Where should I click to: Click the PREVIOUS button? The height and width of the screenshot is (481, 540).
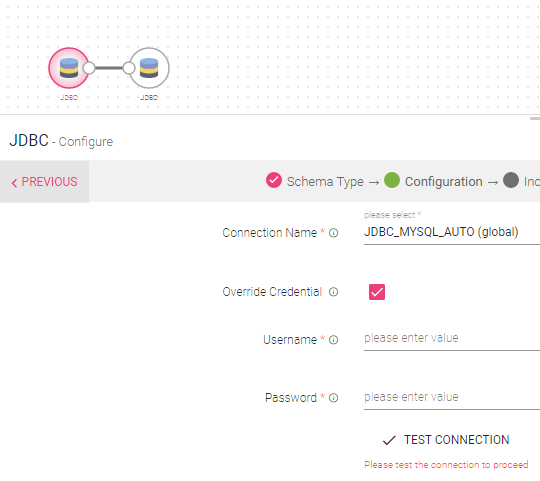(44, 182)
